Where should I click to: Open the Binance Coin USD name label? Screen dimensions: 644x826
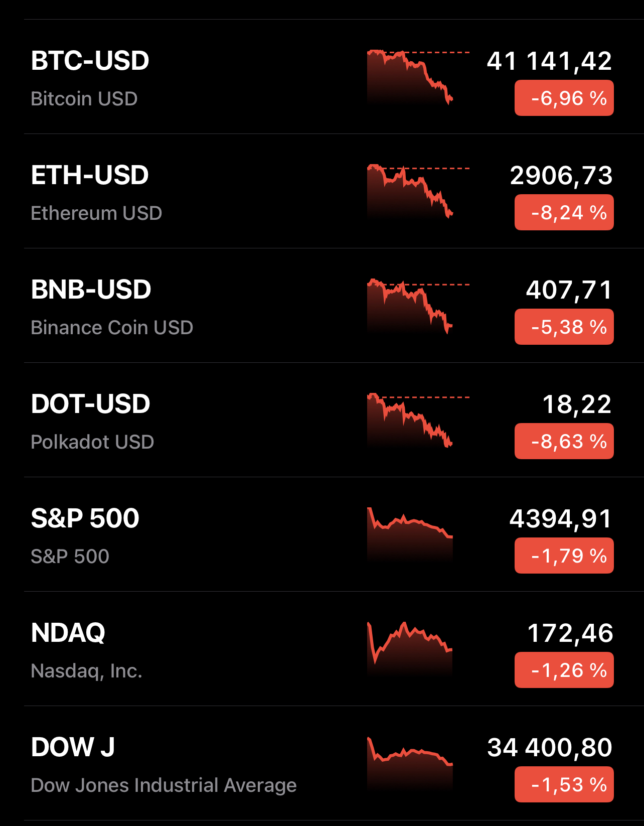pyautogui.click(x=112, y=328)
